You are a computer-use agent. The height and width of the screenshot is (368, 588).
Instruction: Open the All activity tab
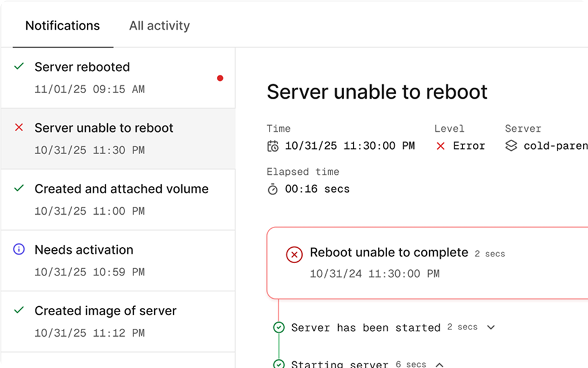[159, 26]
